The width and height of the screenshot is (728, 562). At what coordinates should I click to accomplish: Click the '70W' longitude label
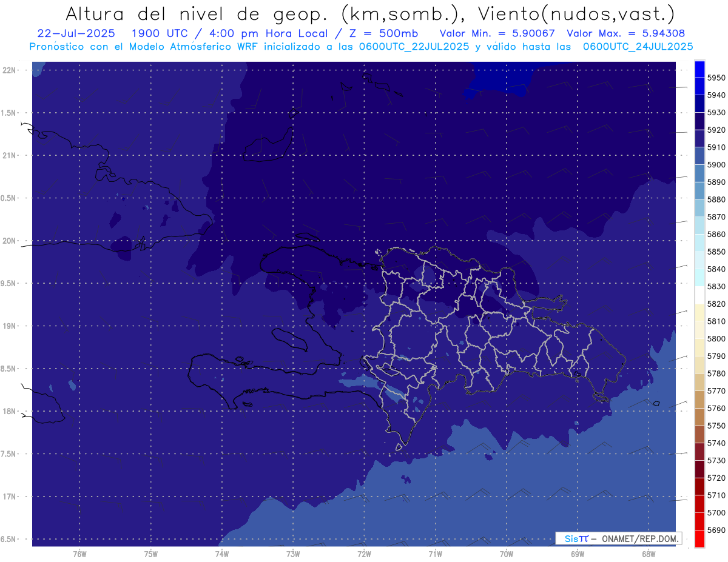506,554
